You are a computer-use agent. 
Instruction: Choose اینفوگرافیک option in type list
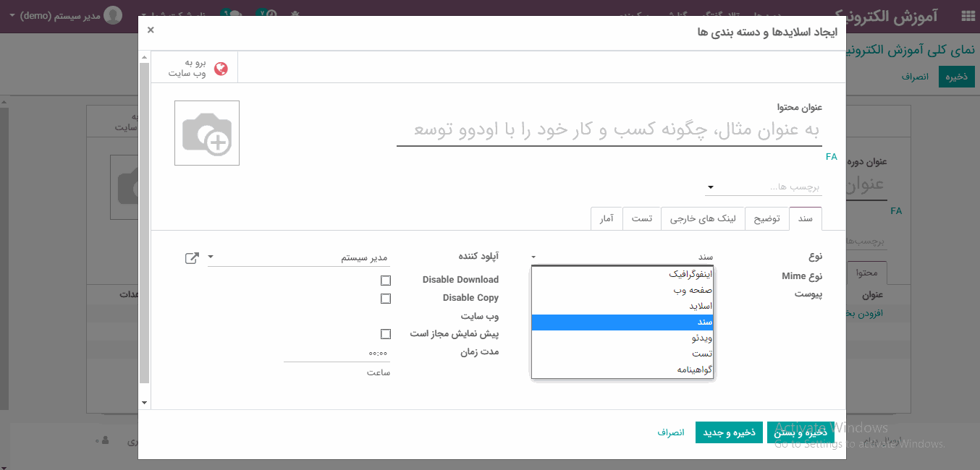tap(622, 274)
